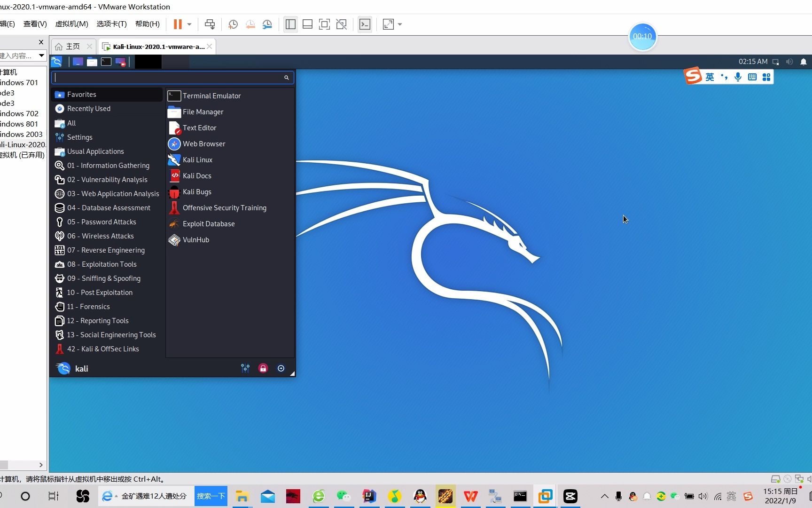Open Terminal Emulator from Favorites
Screen dimensions: 812x508
coord(230,96)
